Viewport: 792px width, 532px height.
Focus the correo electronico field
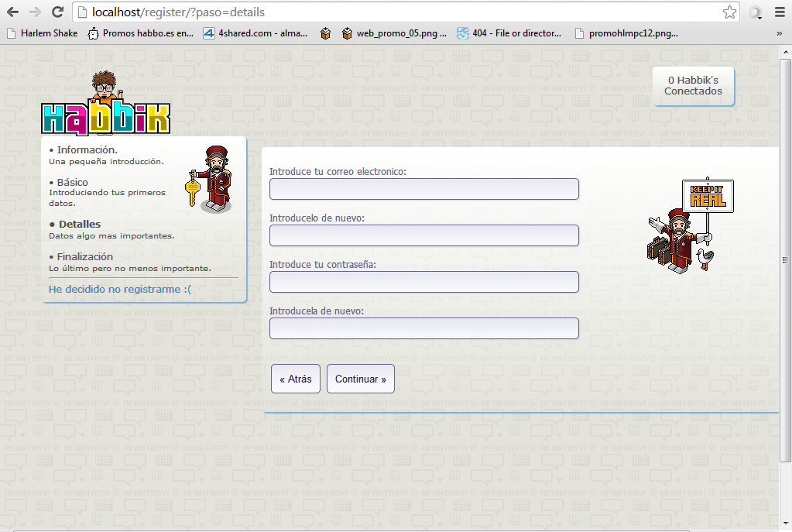(x=423, y=189)
